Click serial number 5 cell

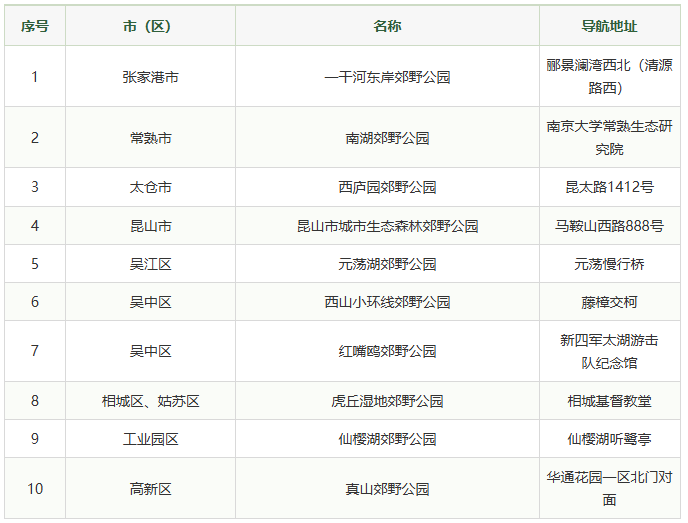(x=35, y=264)
